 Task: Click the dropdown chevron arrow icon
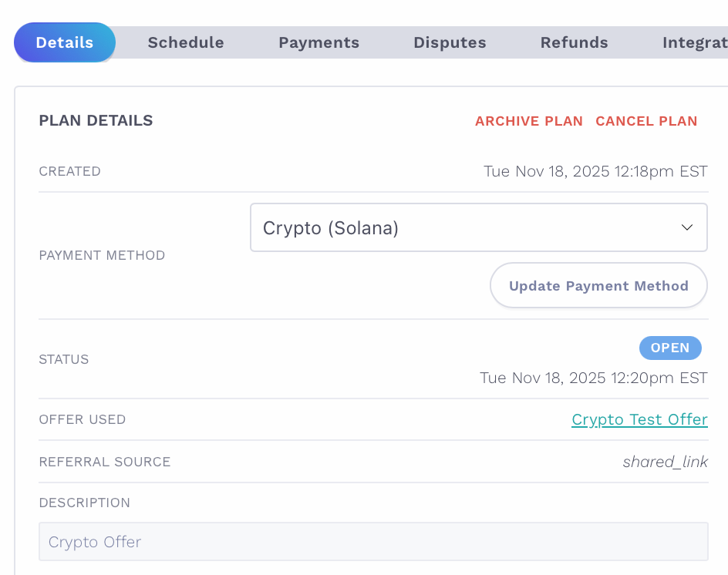686,227
